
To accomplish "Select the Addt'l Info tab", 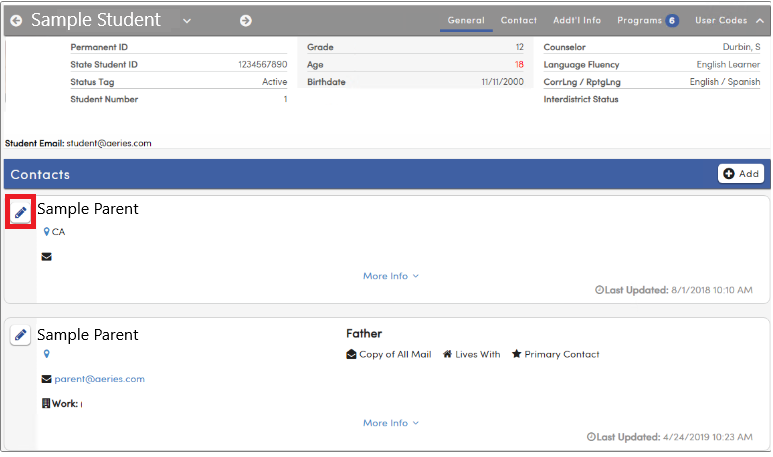I will click(577, 20).
